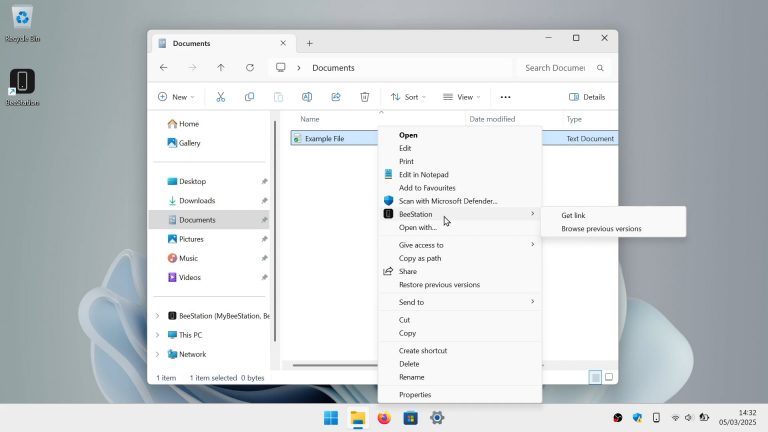Click File Explorer in the taskbar

coord(358,418)
